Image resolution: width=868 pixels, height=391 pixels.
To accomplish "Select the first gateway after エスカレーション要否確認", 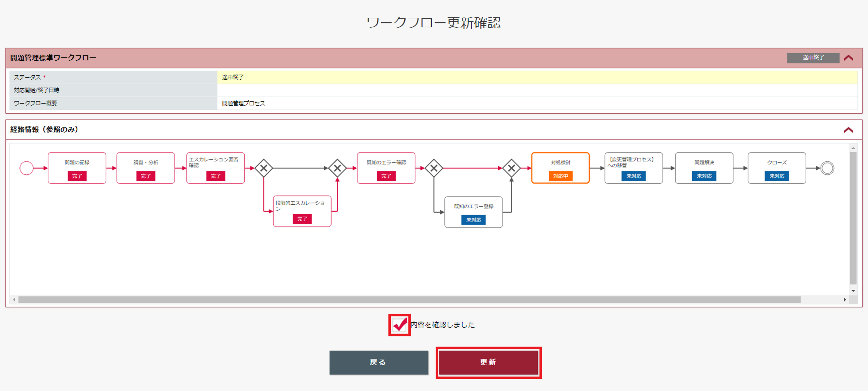I will coord(264,168).
